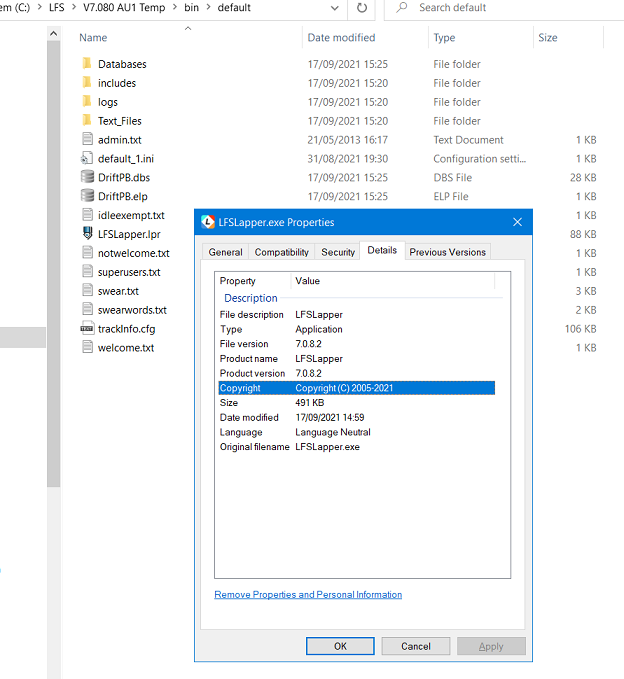Click the trackInfo.cfg file icon

(87, 329)
